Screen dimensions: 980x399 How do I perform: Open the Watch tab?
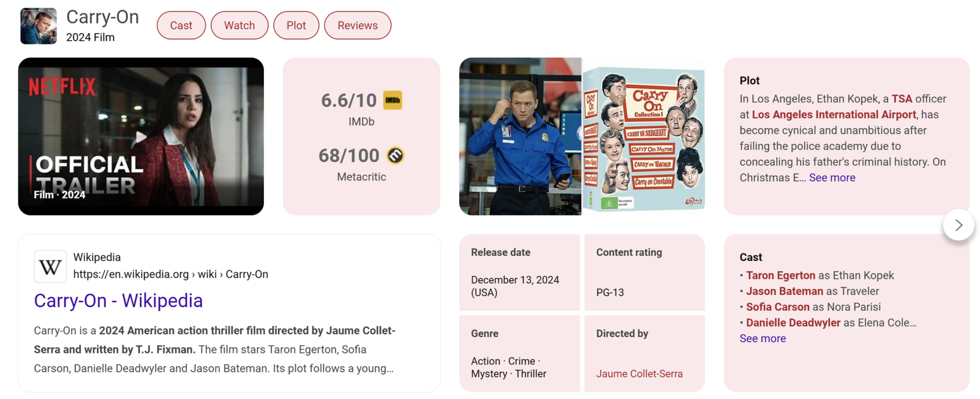click(x=239, y=26)
